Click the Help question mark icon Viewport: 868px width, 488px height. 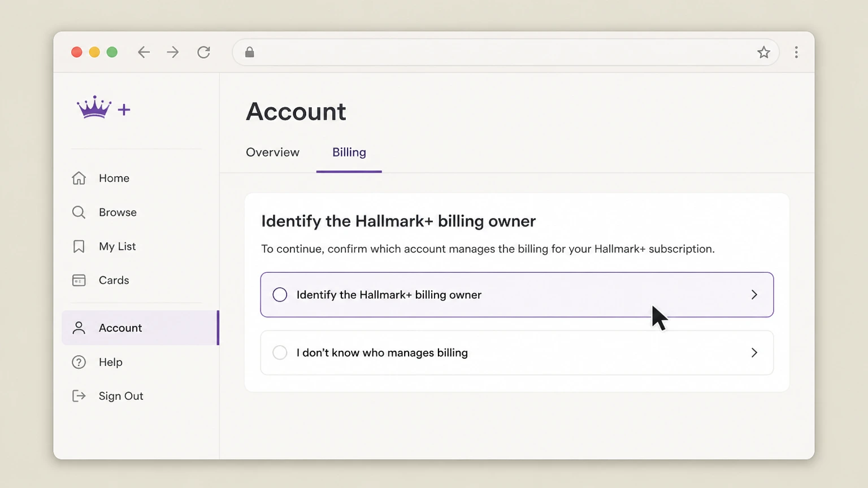click(79, 362)
